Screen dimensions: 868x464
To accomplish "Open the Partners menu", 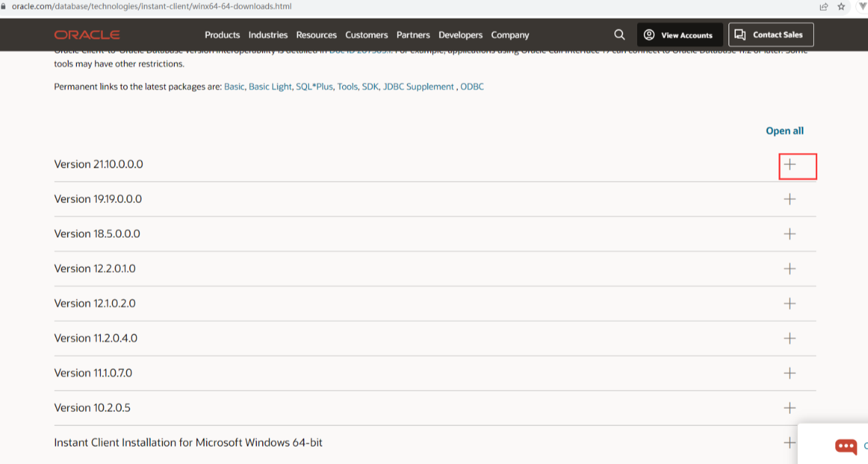I will pyautogui.click(x=413, y=35).
